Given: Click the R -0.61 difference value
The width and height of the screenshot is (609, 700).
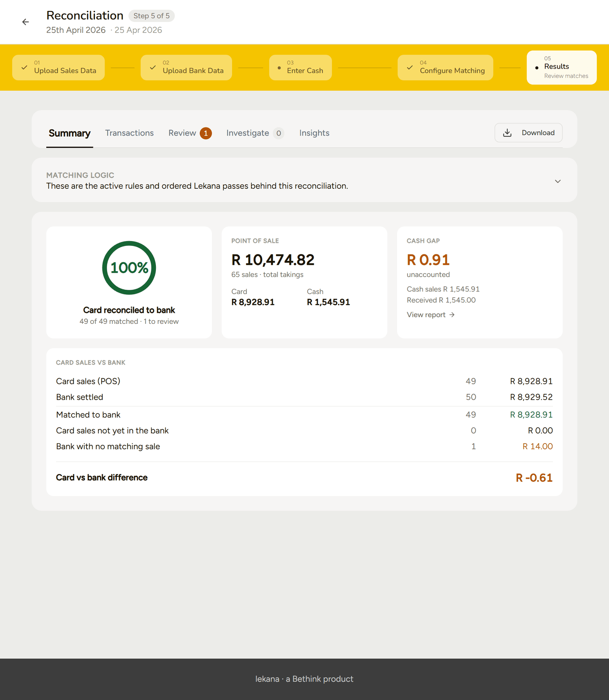Looking at the screenshot, I should (x=534, y=478).
